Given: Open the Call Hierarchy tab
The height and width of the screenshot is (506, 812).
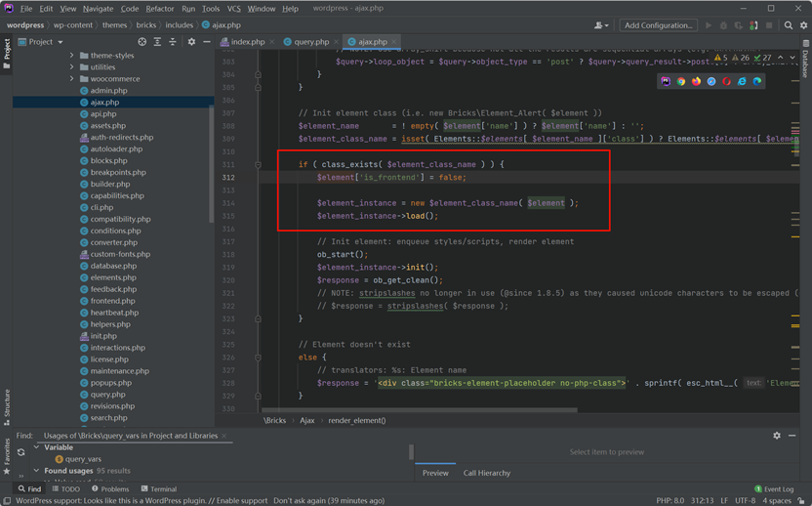Looking at the screenshot, I should tap(486, 473).
